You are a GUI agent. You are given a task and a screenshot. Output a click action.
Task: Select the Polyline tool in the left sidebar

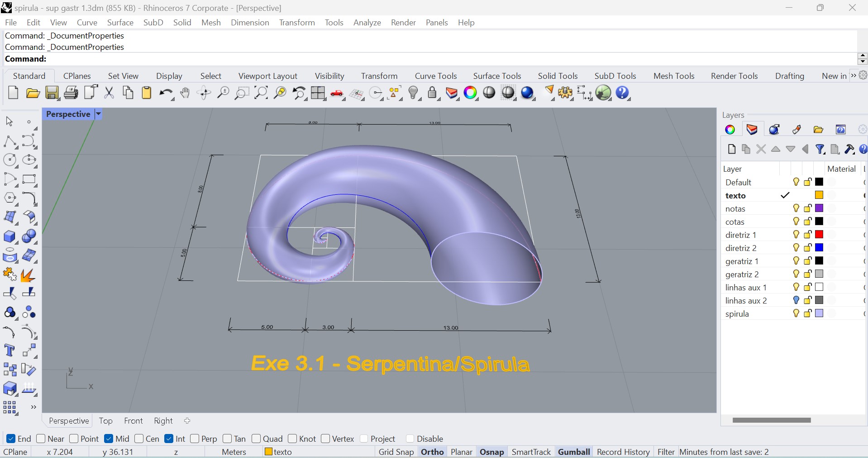[10, 141]
